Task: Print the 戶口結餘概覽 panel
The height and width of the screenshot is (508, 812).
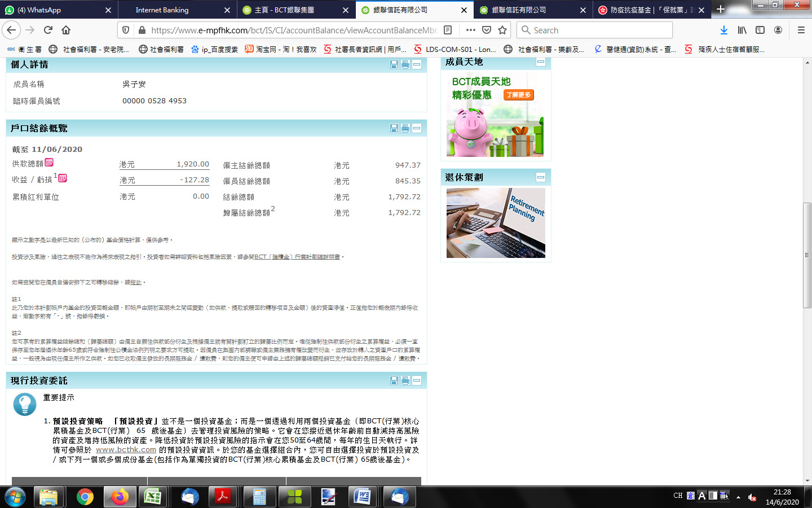Action: tap(405, 129)
